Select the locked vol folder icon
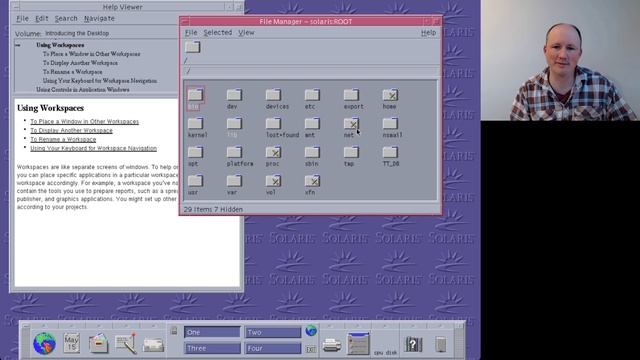This screenshot has height=360, width=640. [x=273, y=181]
